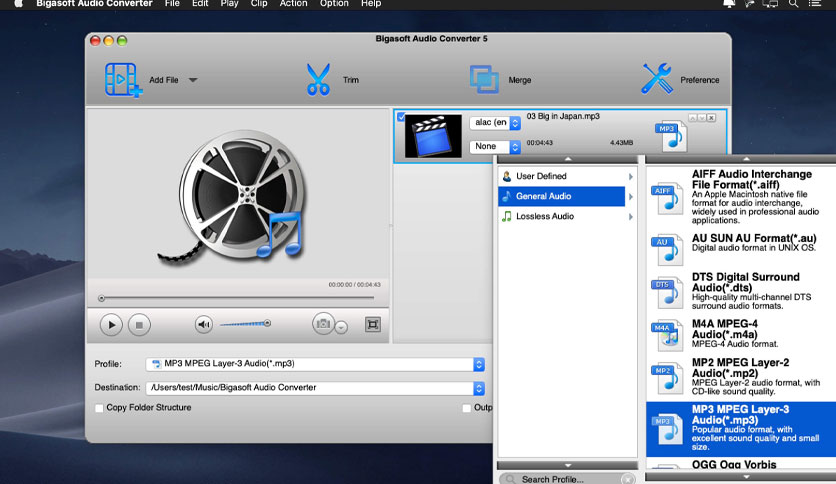Move file up in list arrow
This screenshot has width=836, height=484.
click(x=692, y=118)
